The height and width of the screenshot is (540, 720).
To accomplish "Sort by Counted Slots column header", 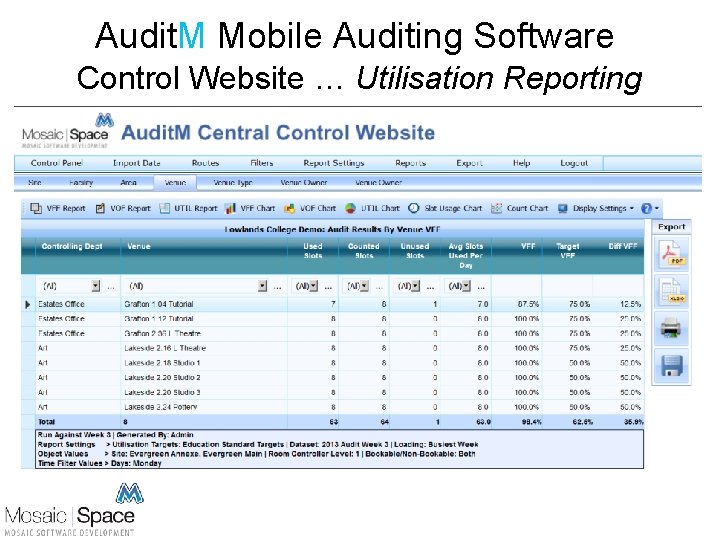I will (x=364, y=251).
